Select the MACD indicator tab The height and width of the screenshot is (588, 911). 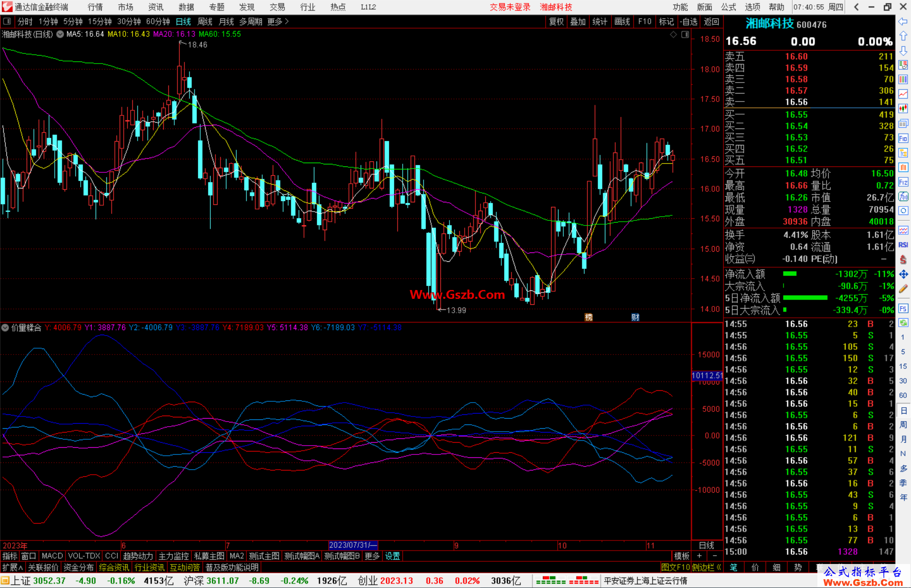(52, 556)
